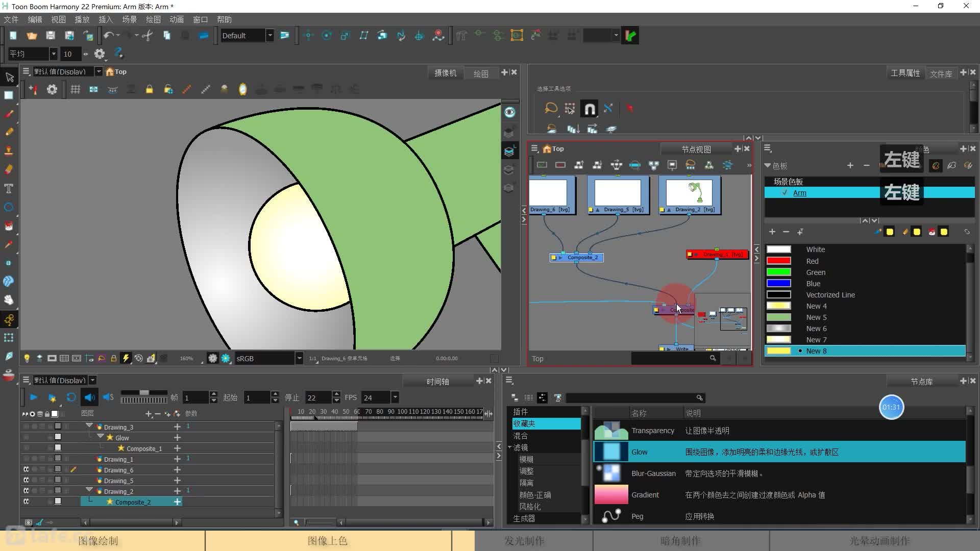The height and width of the screenshot is (551, 980).
Task: Select the 模糊 filter subcategory
Action: coord(526,459)
